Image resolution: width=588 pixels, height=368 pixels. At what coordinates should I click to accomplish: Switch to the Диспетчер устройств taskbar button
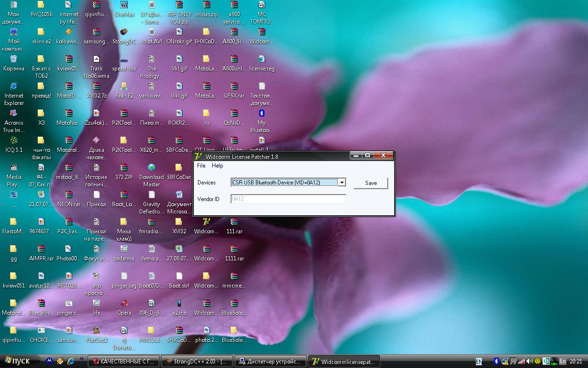click(271, 362)
